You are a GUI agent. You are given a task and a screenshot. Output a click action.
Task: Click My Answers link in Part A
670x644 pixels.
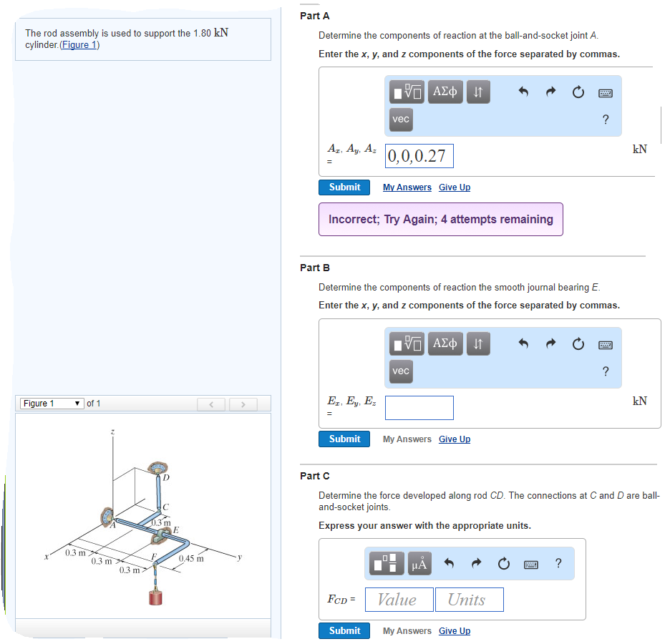click(x=407, y=187)
